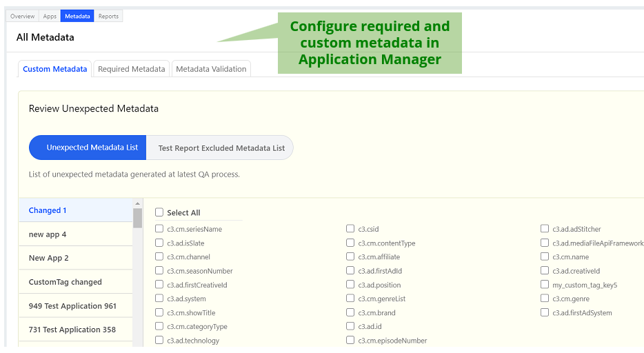Tick the c3.cm.seriesName checkbox
The height and width of the screenshot is (353, 644).
160,229
